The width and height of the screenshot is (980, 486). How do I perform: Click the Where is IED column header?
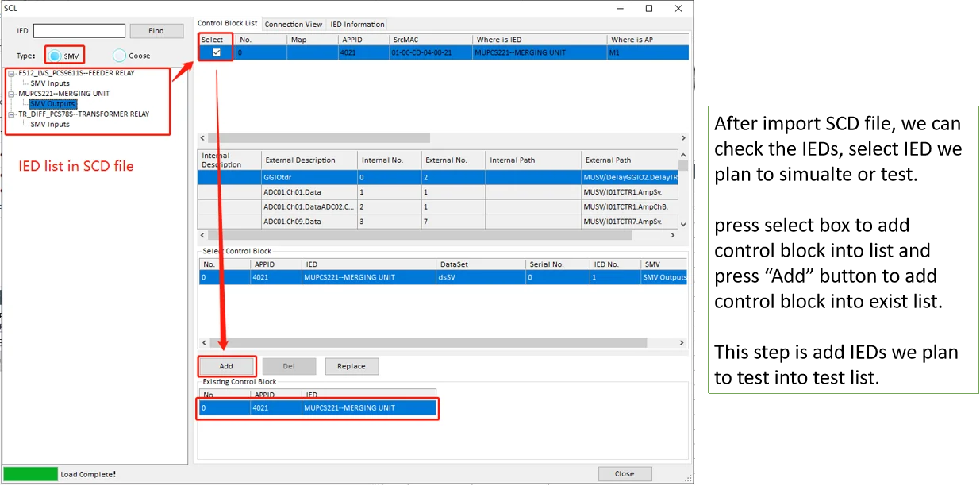539,40
